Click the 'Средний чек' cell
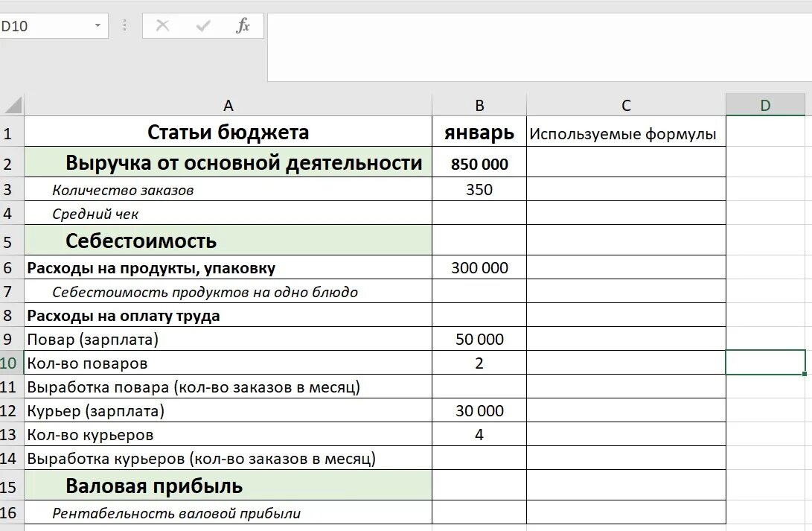The width and height of the screenshot is (812, 531). pyautogui.click(x=228, y=213)
